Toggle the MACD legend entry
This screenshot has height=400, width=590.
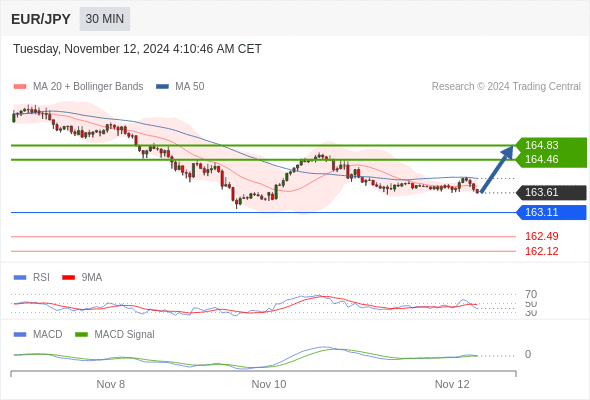point(38,334)
